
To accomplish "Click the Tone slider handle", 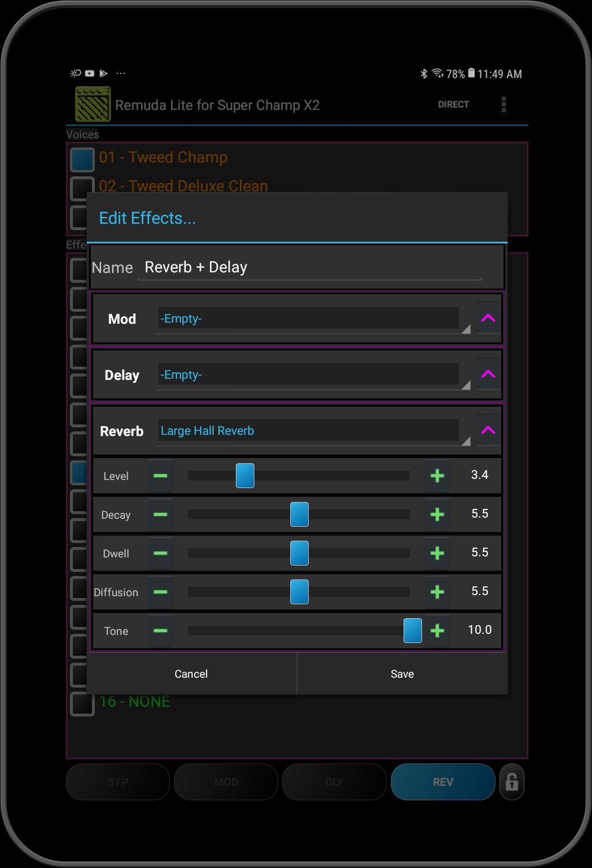I will pyautogui.click(x=413, y=630).
